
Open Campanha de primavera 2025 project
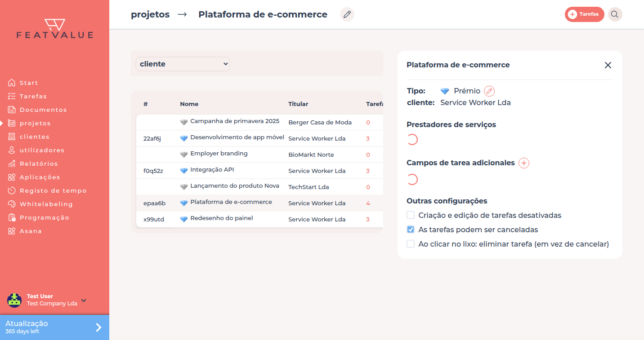(235, 121)
